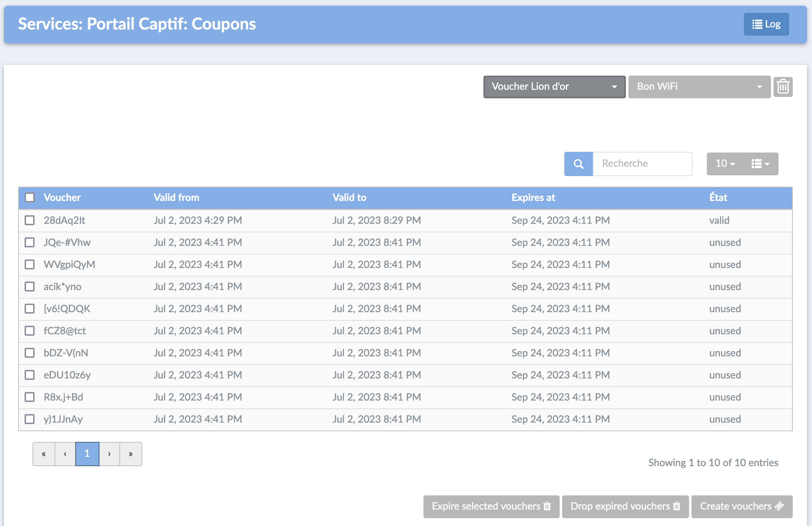The height and width of the screenshot is (526, 812).
Task: Click Create vouchers button
Action: [x=742, y=506]
